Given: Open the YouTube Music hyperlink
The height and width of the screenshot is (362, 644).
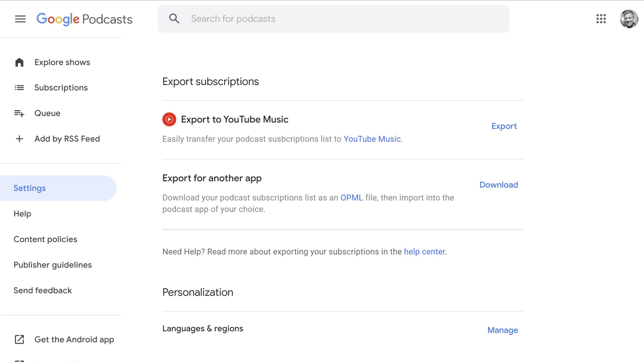Looking at the screenshot, I should click(x=372, y=139).
